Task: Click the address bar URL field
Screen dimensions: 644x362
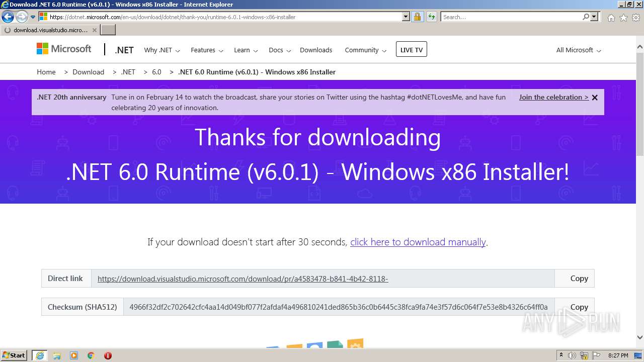Action: click(x=225, y=17)
